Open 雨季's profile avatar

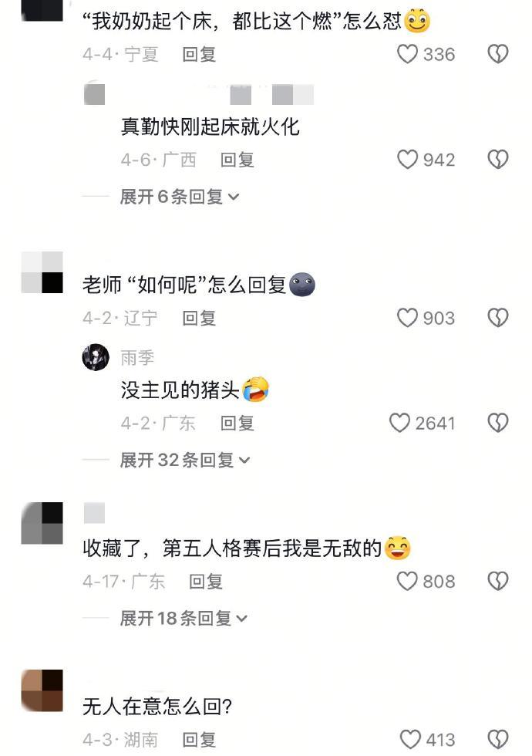pyautogui.click(x=96, y=357)
